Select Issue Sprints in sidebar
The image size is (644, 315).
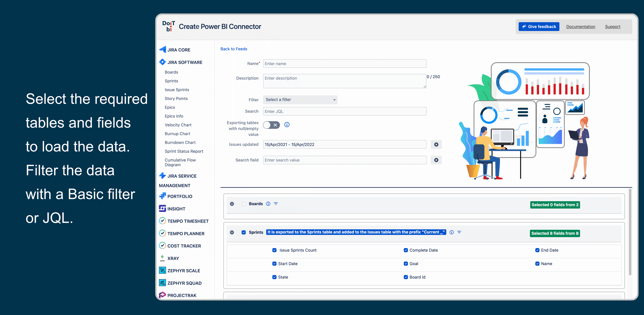point(177,90)
